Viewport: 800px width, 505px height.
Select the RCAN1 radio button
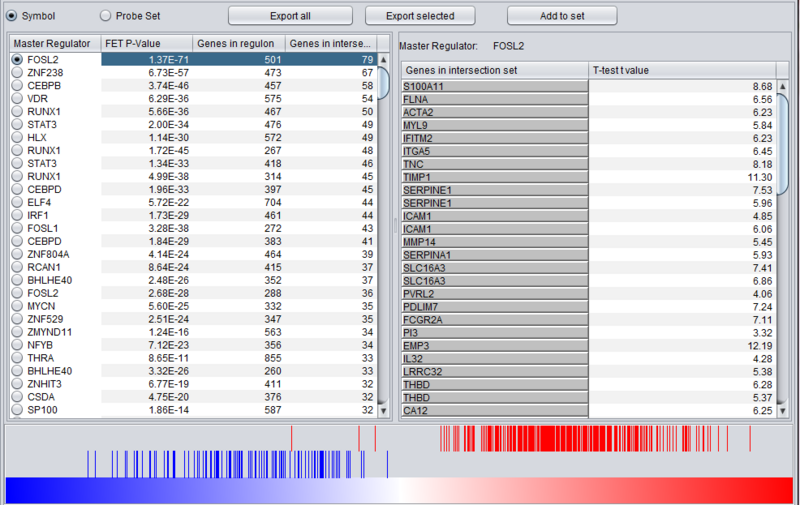pyautogui.click(x=17, y=267)
